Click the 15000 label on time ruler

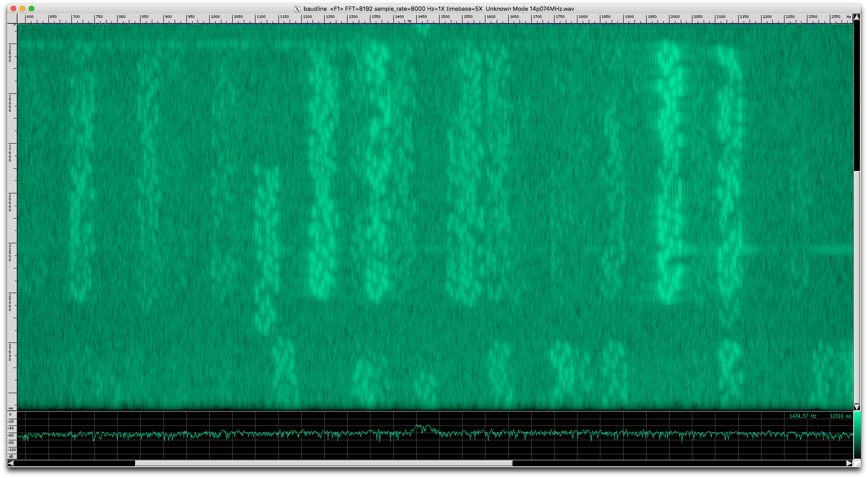[10, 103]
